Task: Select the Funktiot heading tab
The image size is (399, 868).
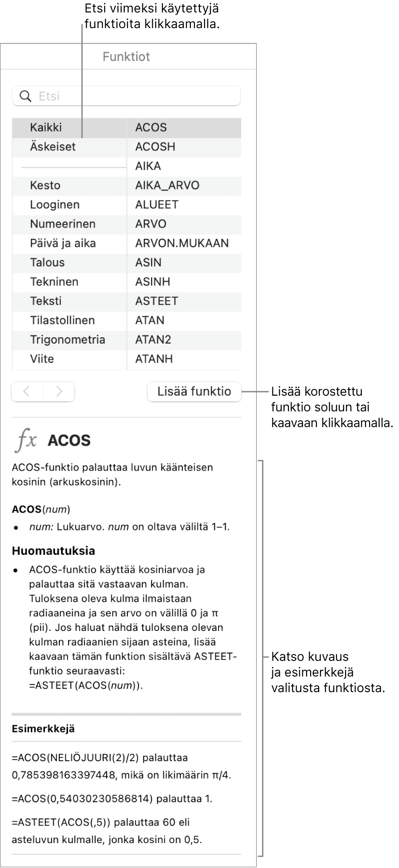Action: (x=127, y=56)
